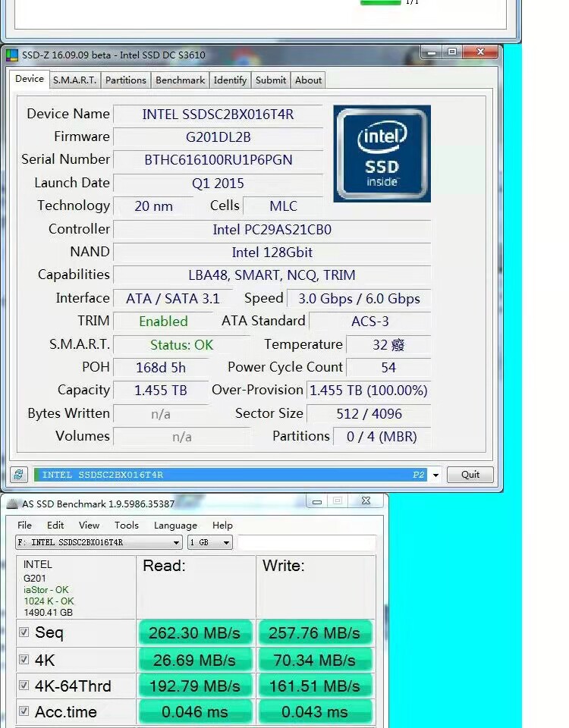Click the Sector Size value 512 / 4096

pos(369,413)
